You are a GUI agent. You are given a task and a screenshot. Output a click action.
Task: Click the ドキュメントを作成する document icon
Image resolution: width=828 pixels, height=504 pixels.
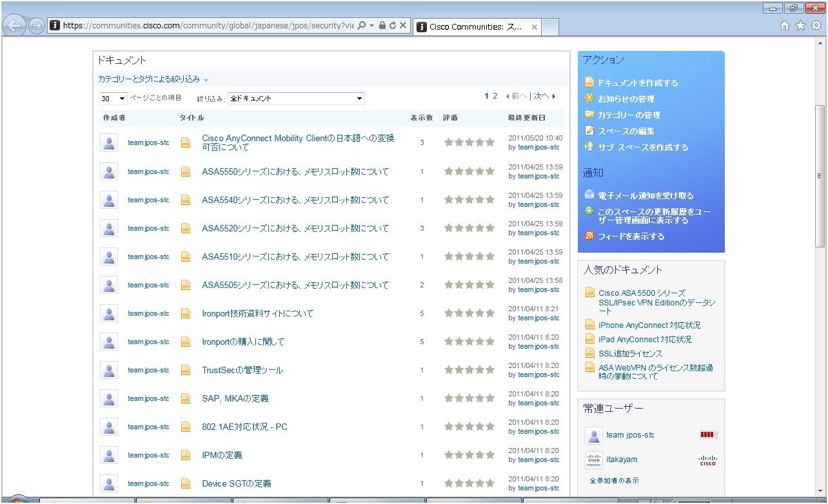[x=589, y=82]
